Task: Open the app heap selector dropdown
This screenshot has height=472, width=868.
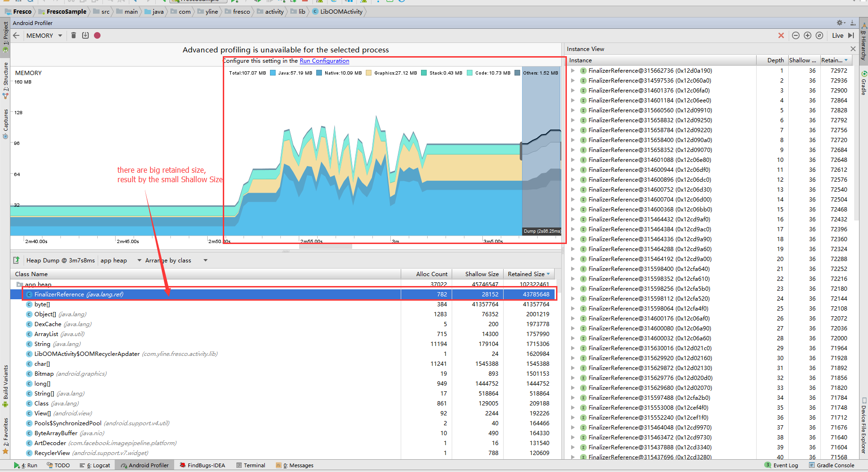Action: tap(121, 261)
